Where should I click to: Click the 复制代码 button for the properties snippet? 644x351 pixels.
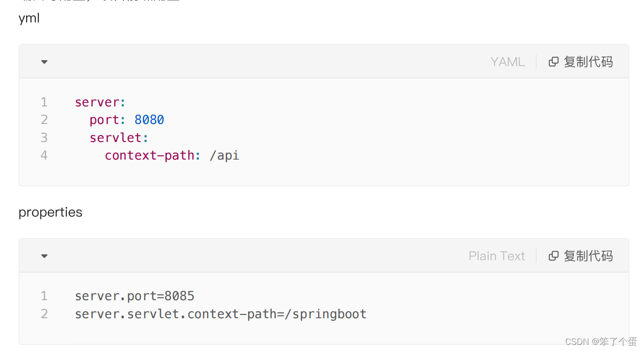tap(588, 256)
